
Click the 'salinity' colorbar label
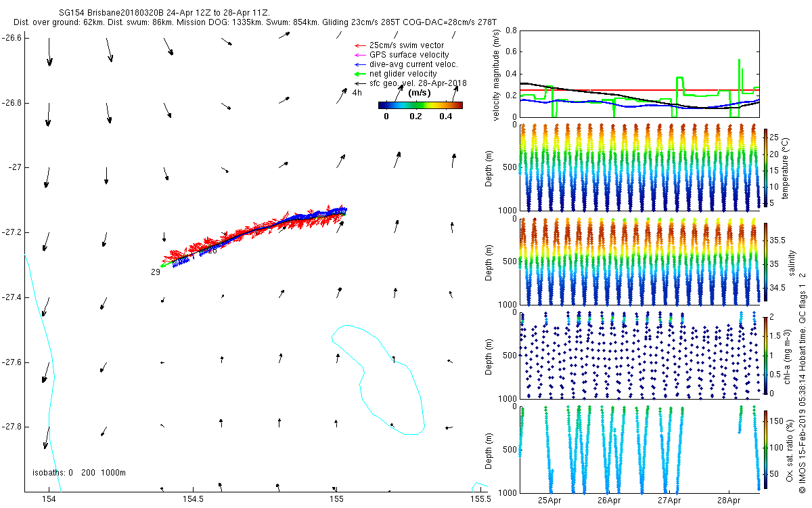pyautogui.click(x=791, y=262)
